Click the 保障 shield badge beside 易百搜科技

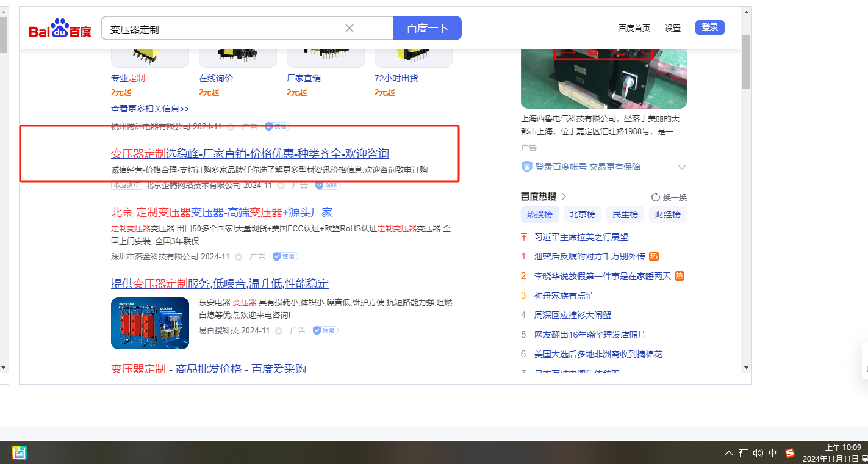pyautogui.click(x=325, y=330)
